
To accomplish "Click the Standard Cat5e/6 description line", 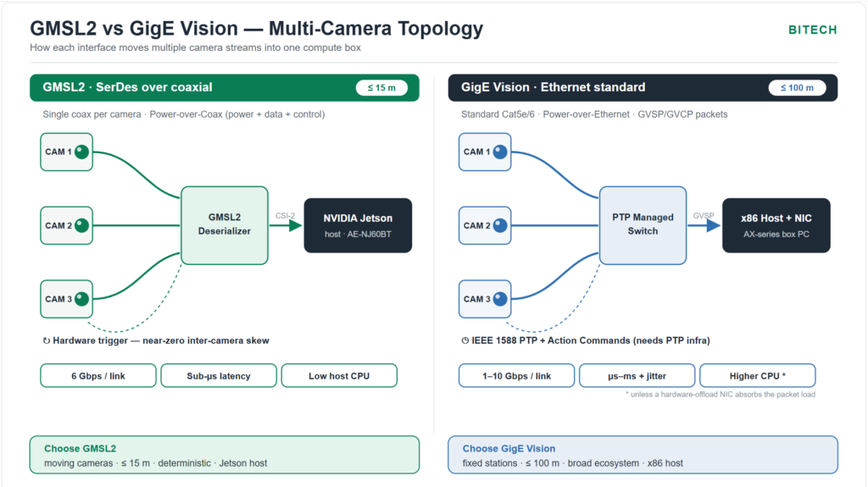I will (594, 114).
